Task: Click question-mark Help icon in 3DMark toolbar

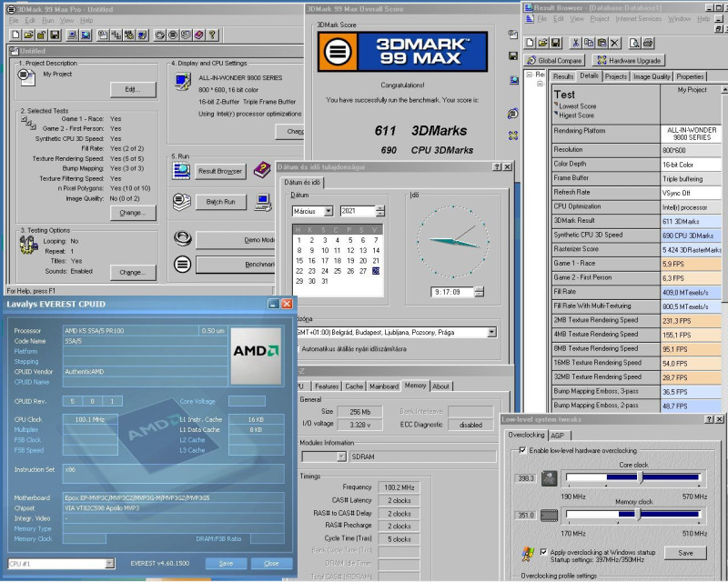Action: tap(212, 35)
